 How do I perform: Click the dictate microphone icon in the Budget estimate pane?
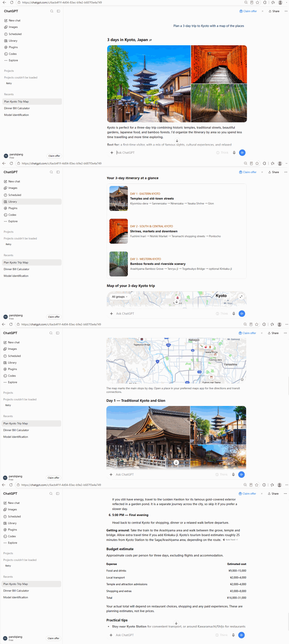coord(233,635)
